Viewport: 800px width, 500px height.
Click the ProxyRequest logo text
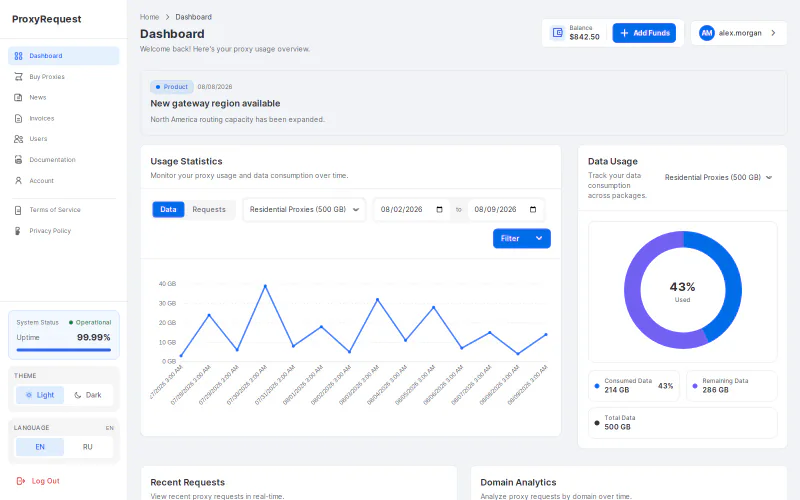(x=46, y=19)
